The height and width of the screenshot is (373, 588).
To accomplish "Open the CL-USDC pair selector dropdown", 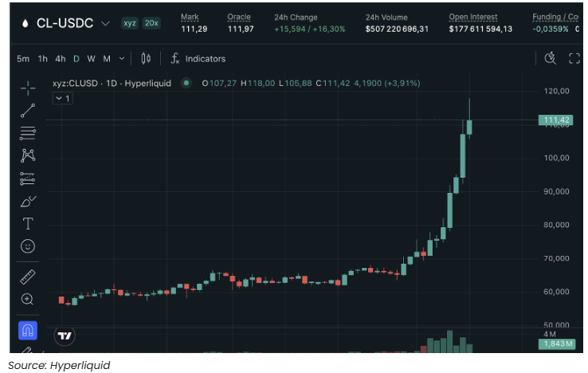I will pos(106,23).
